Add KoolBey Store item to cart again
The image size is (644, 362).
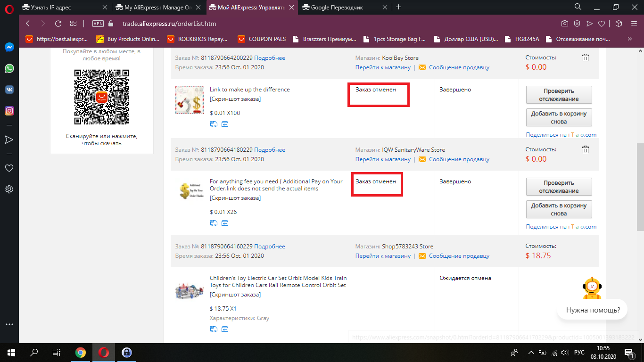click(x=559, y=117)
